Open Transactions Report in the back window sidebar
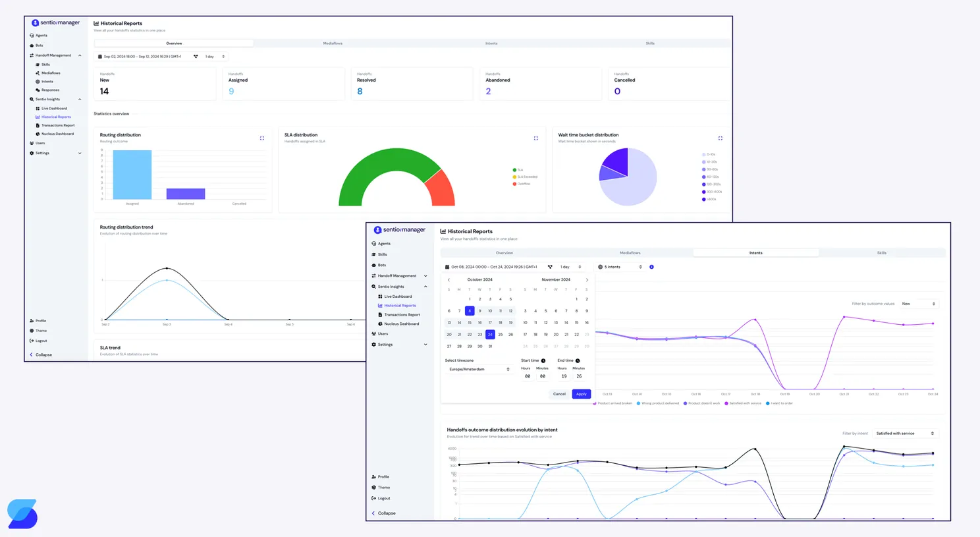Screen dimensions: 980x537 click(x=55, y=125)
